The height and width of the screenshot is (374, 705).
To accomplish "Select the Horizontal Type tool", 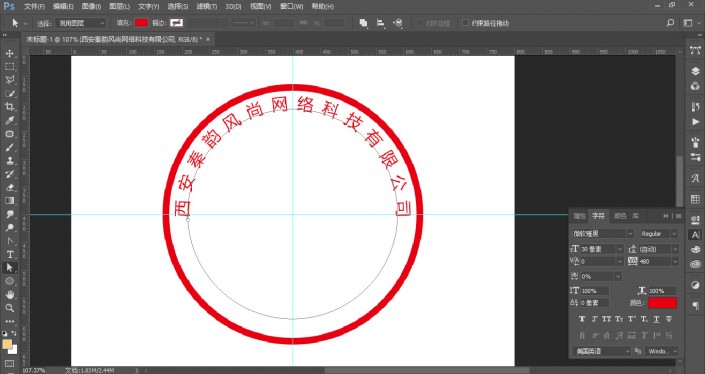I will 9,254.
